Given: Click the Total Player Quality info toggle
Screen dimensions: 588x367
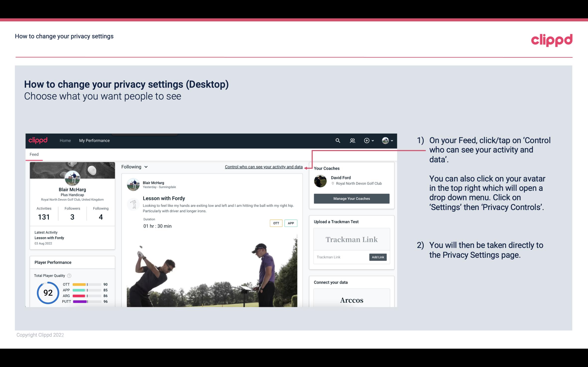Looking at the screenshot, I should [x=69, y=275].
